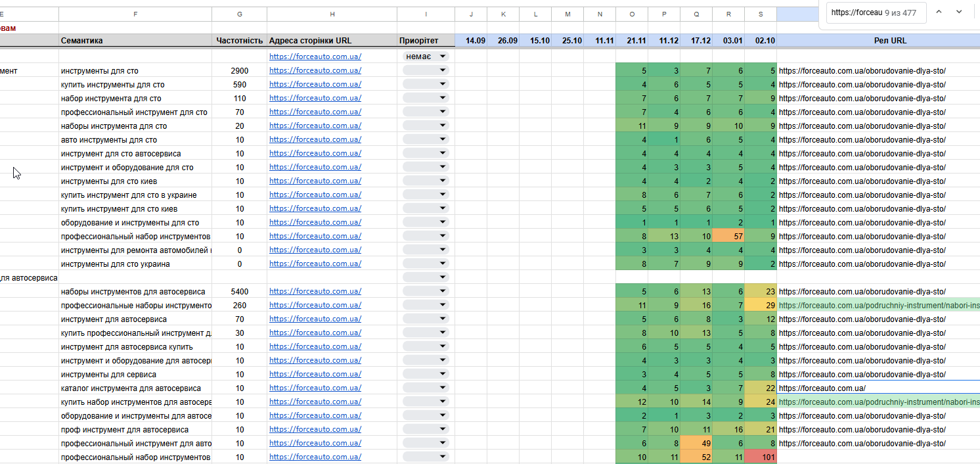Open forceauto link in 'купить инструменты для сто' row
This screenshot has height=464, width=980.
click(x=315, y=84)
